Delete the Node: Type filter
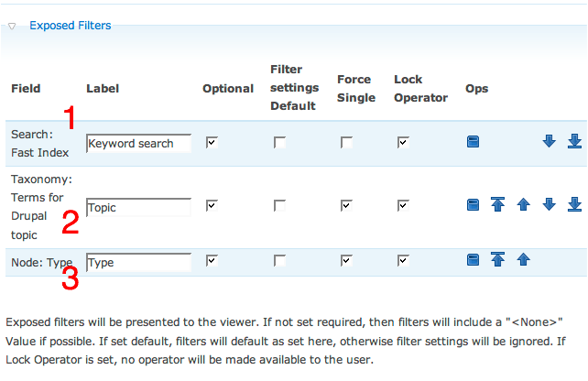Image resolution: width=588 pixels, height=381 pixels. (x=473, y=259)
